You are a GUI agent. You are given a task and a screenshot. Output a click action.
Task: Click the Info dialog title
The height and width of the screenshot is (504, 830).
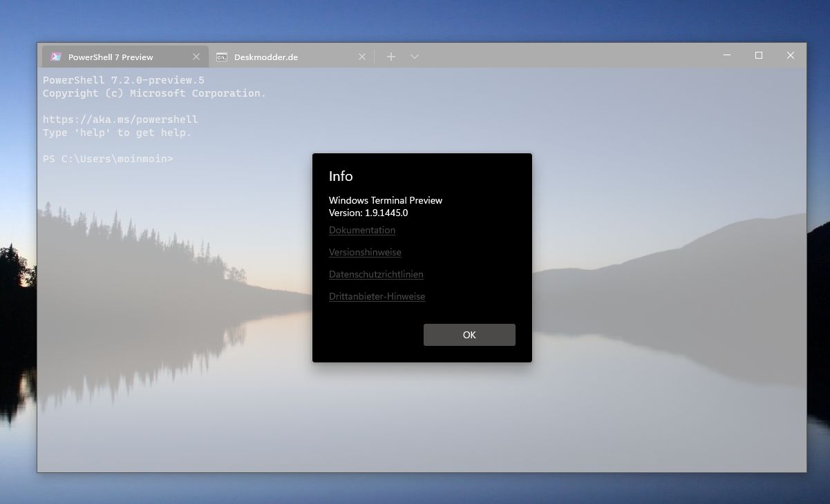(341, 176)
